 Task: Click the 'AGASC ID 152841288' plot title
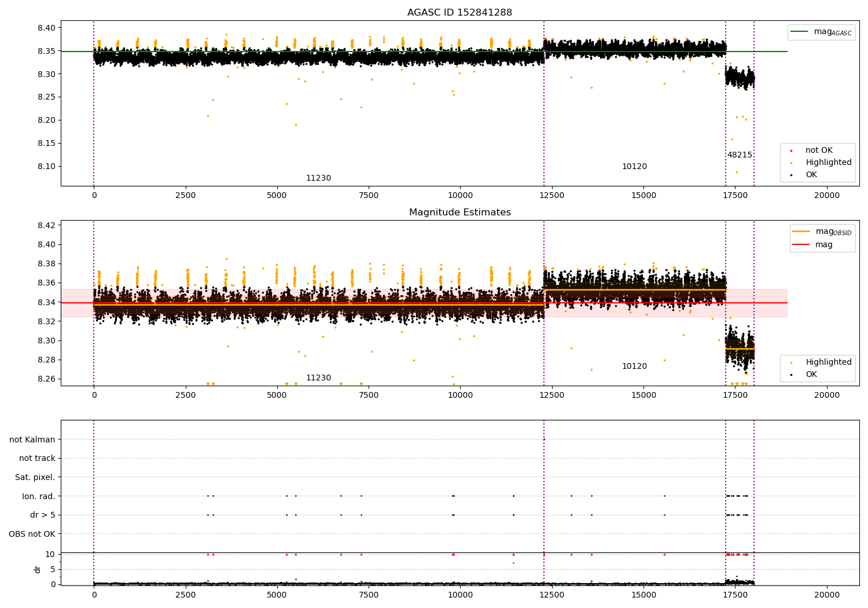(x=459, y=13)
